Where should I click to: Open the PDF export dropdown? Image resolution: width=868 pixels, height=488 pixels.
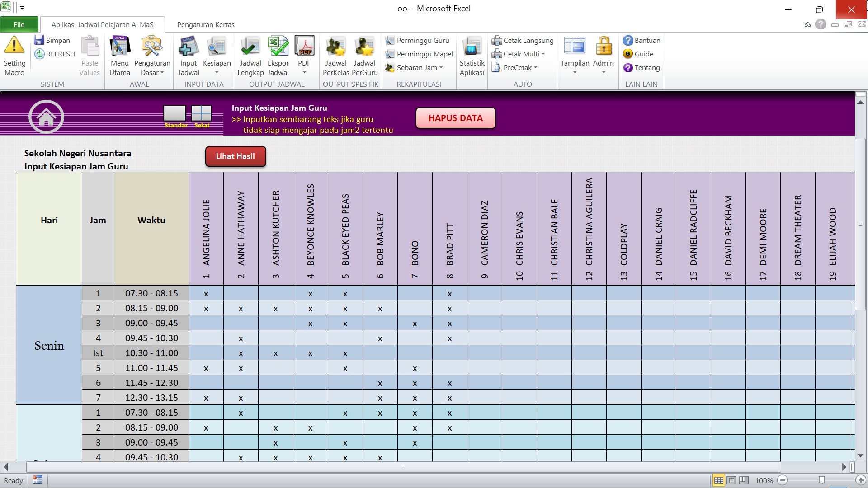coord(304,73)
